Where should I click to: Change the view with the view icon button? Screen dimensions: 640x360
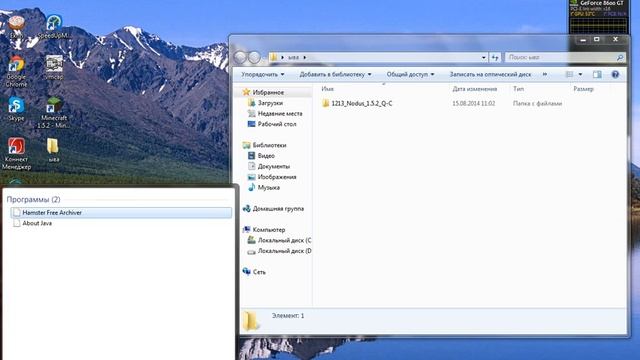tap(569, 74)
